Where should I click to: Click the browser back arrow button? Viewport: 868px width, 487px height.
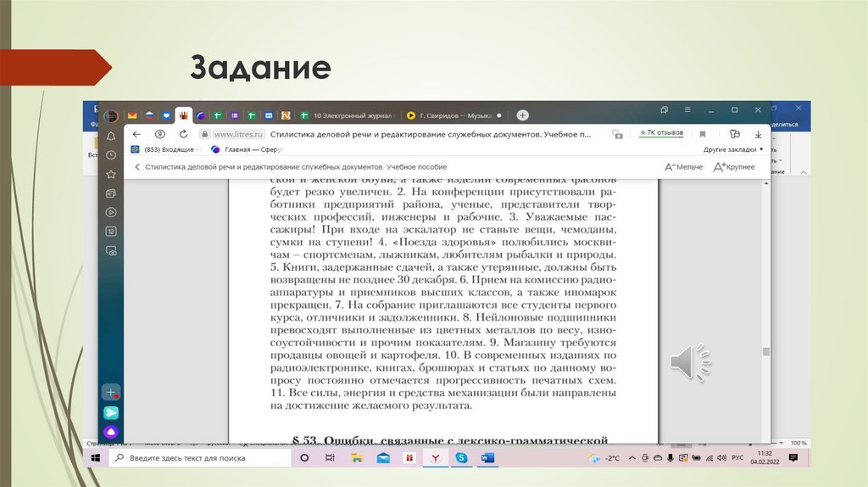tap(136, 134)
